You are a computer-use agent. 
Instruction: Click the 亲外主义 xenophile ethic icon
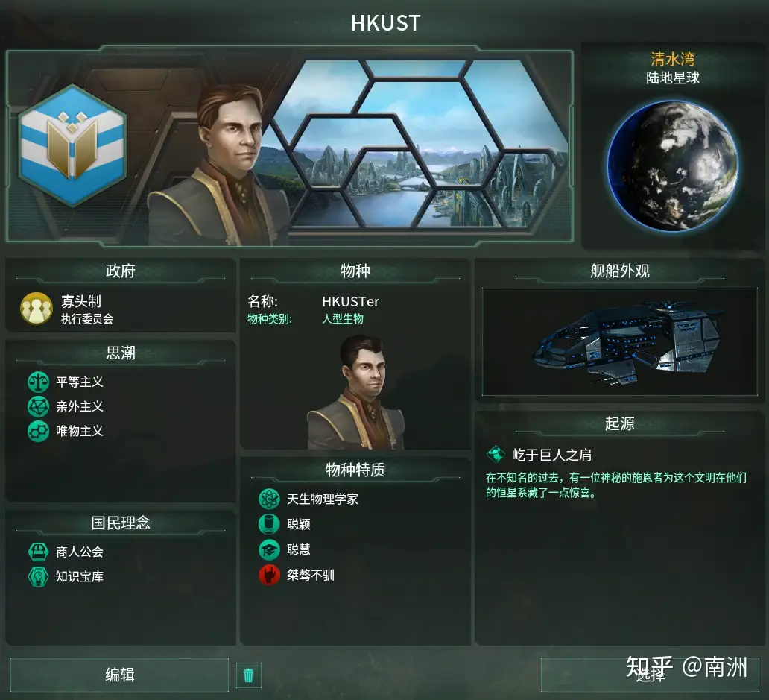click(x=38, y=406)
